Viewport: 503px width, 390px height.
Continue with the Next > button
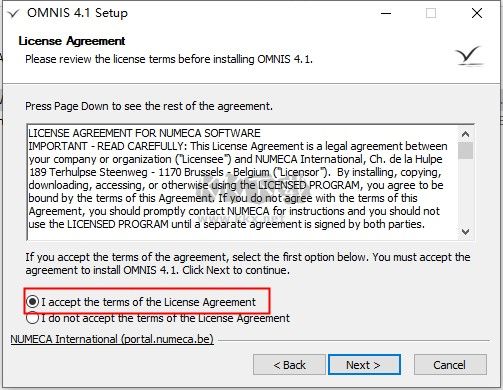[x=364, y=365]
